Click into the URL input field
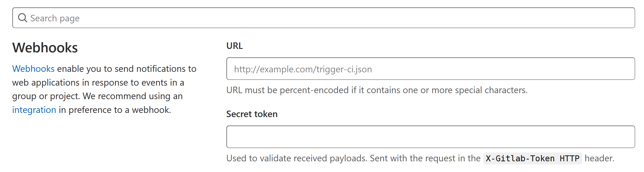Image resolution: width=644 pixels, height=172 pixels. tap(430, 69)
